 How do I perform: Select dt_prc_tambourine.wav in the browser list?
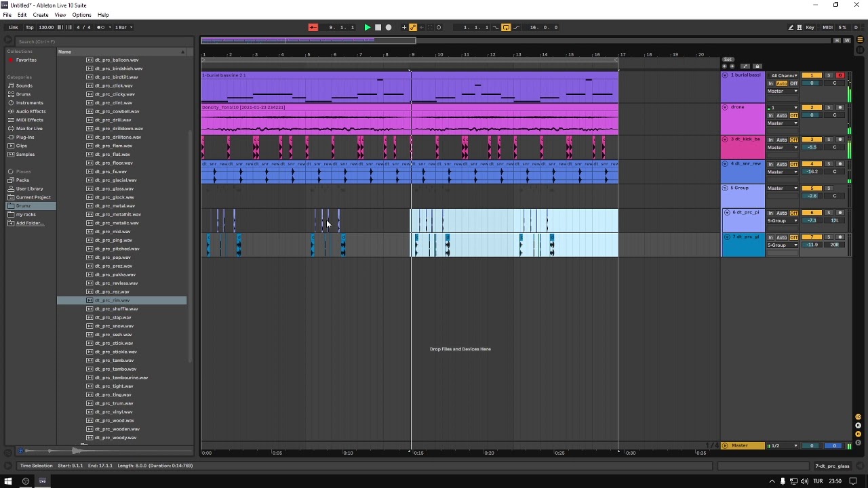pyautogui.click(x=121, y=378)
